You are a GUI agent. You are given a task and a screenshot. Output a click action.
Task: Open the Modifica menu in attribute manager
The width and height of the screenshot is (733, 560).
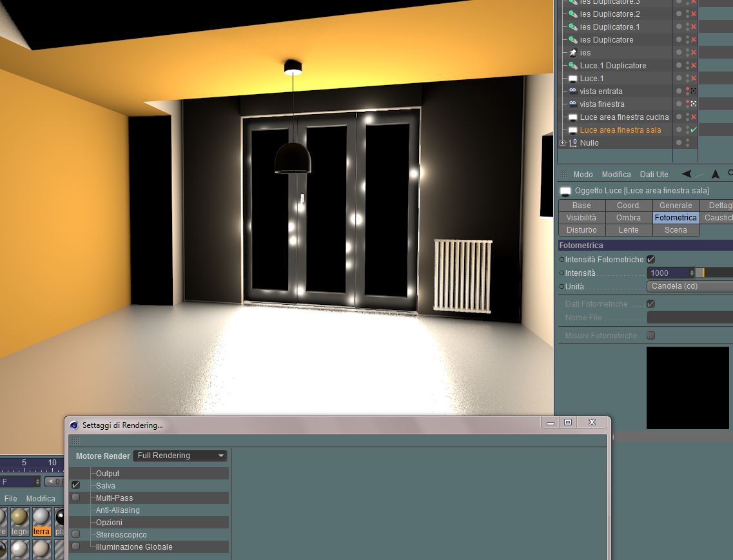pos(616,175)
